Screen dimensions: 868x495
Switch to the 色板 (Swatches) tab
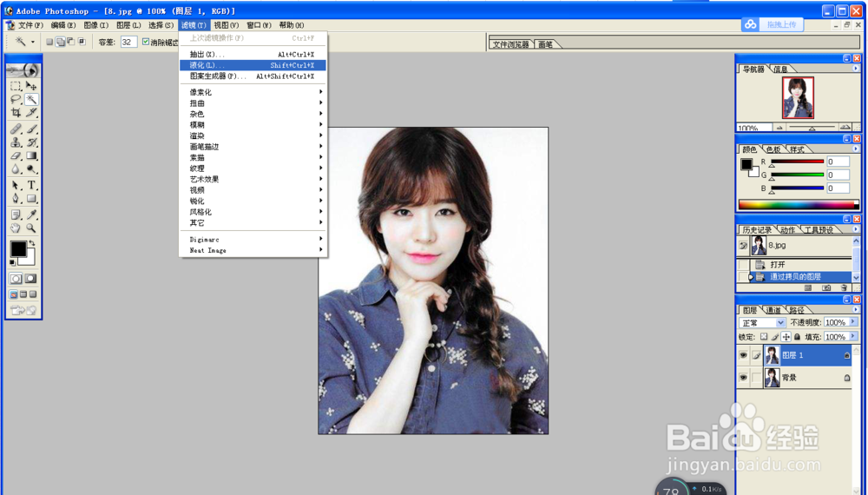(774, 149)
